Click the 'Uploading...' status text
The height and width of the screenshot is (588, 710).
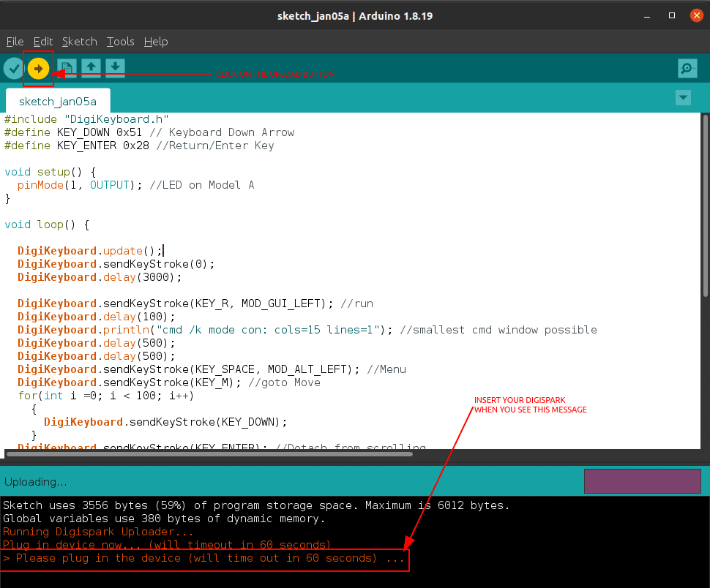pos(35,482)
